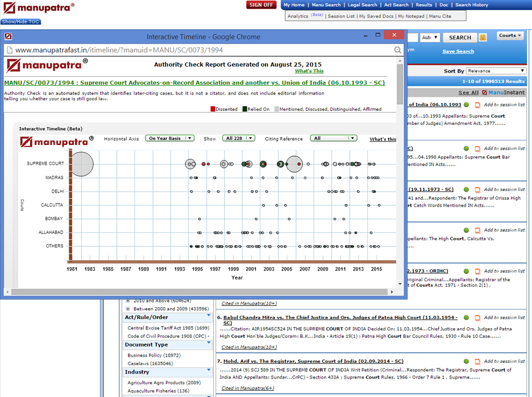Screen dimensions: 532x397
Task: Click the page icon in the popup address bar
Action: coord(10,50)
